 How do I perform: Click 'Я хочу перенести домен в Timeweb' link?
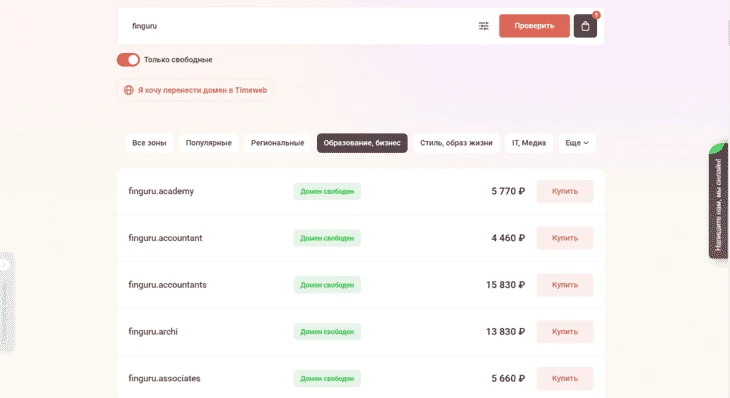202,90
